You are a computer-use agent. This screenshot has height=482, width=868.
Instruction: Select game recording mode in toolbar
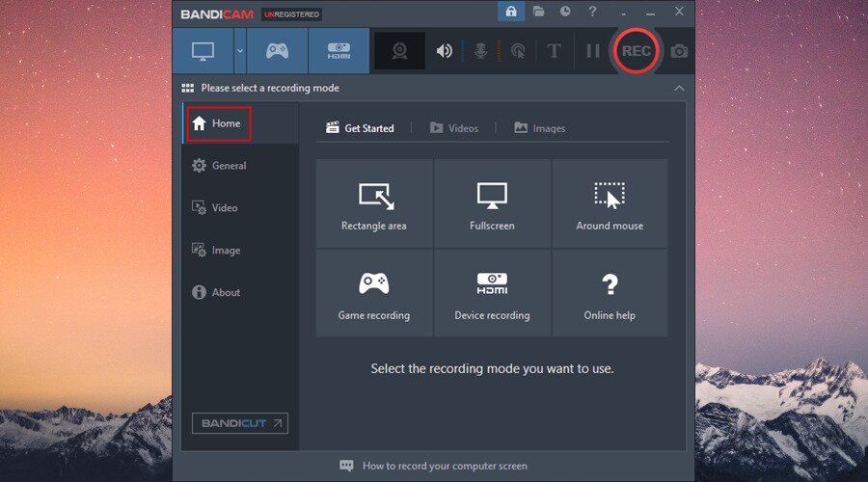tap(277, 51)
